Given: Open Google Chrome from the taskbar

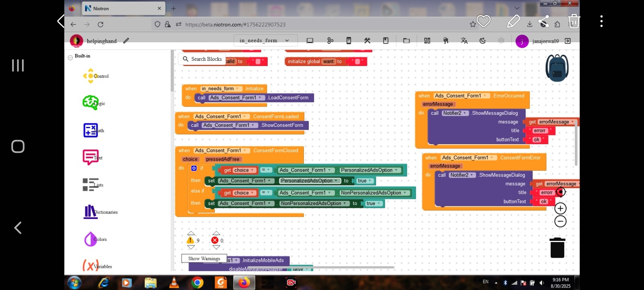Looking at the screenshot, I should coord(197,283).
